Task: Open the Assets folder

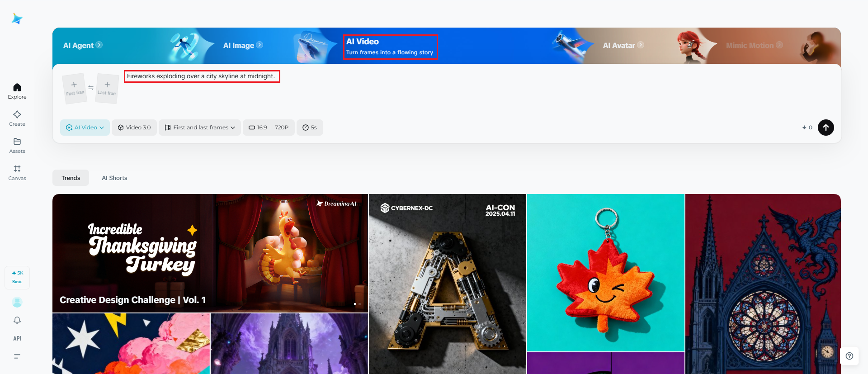Action: click(x=17, y=145)
